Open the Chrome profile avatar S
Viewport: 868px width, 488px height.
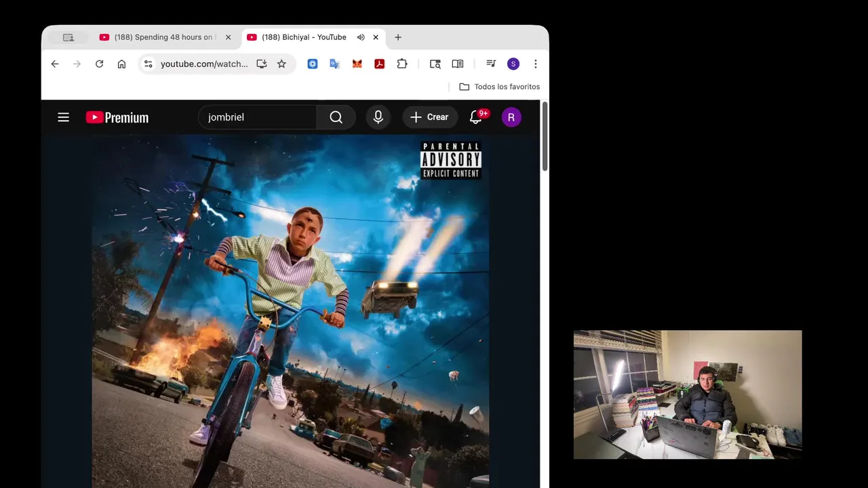pyautogui.click(x=513, y=64)
